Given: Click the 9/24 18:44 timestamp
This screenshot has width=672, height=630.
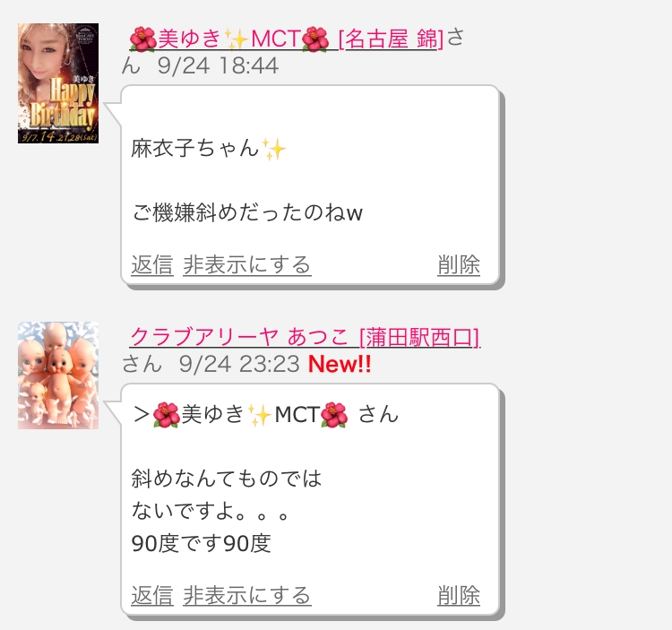Looking at the screenshot, I should [218, 66].
